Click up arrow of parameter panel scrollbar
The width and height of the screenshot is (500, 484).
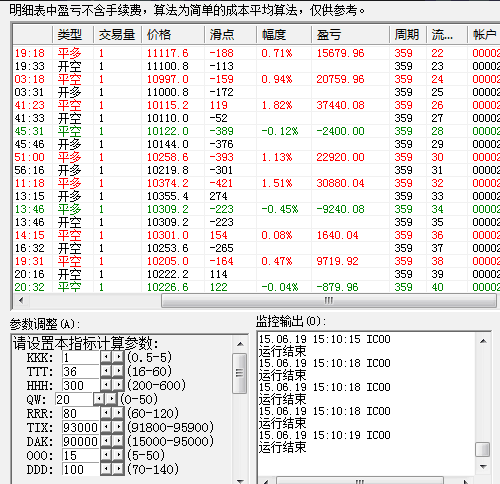240,344
